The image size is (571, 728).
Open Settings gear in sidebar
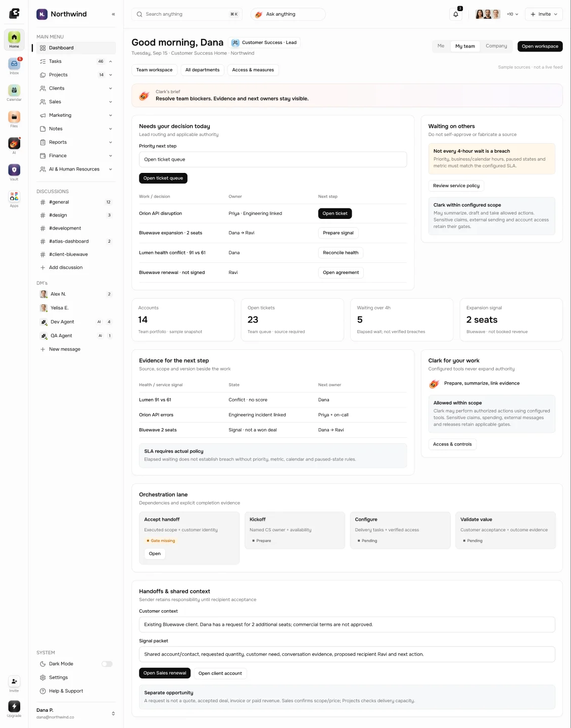coord(43,677)
